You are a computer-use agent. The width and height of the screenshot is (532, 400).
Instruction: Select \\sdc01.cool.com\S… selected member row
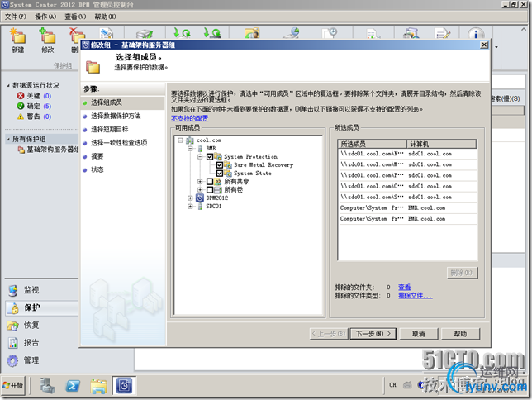click(407, 198)
